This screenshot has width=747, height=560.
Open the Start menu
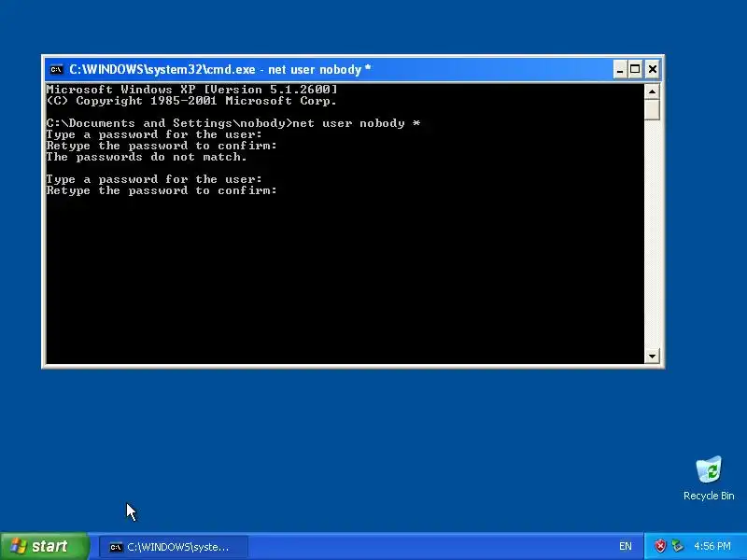45,546
